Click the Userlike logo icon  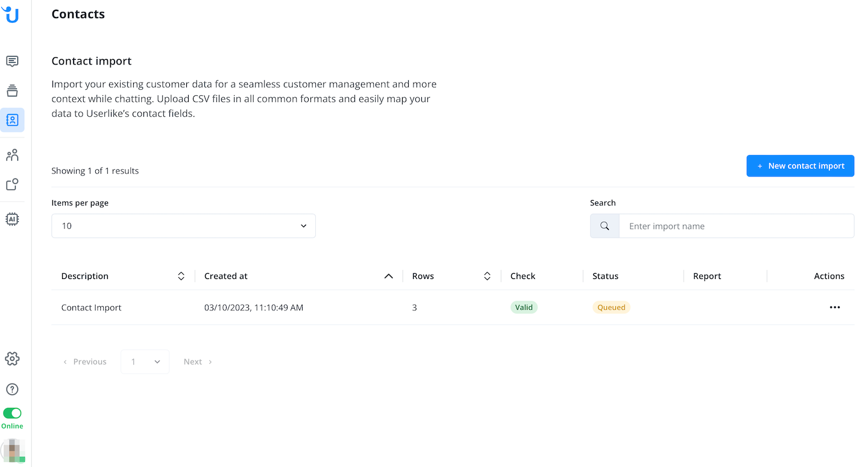(x=11, y=14)
